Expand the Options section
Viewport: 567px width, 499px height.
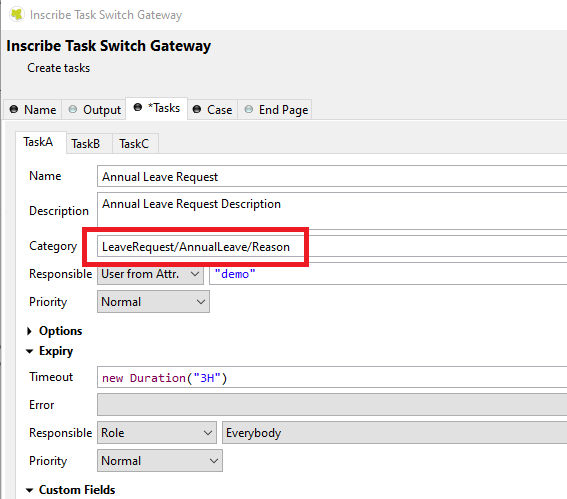click(x=55, y=331)
